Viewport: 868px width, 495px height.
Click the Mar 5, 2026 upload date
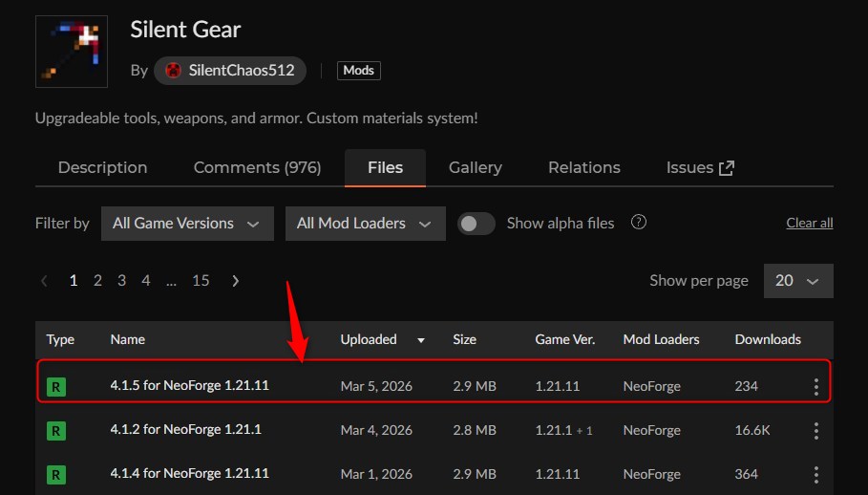tap(376, 386)
